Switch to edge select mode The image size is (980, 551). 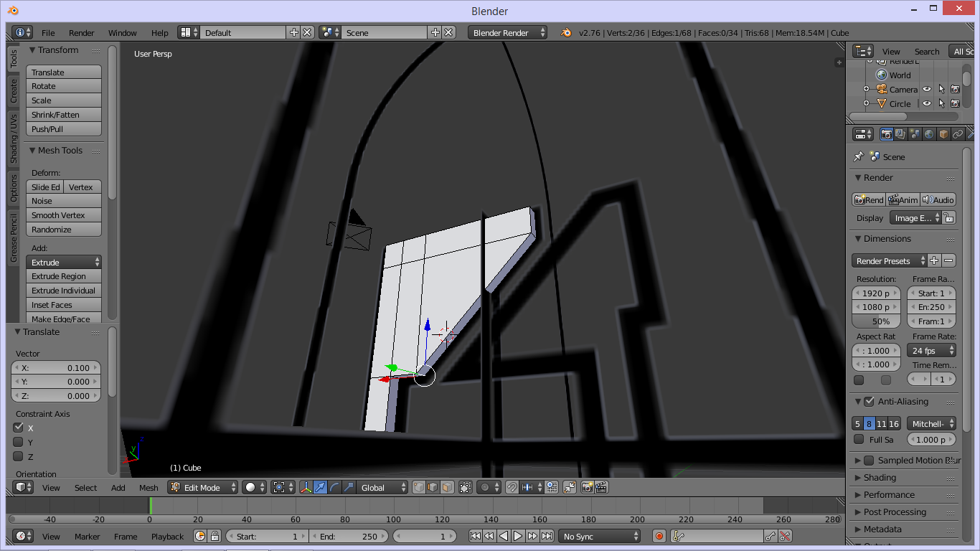coord(433,487)
